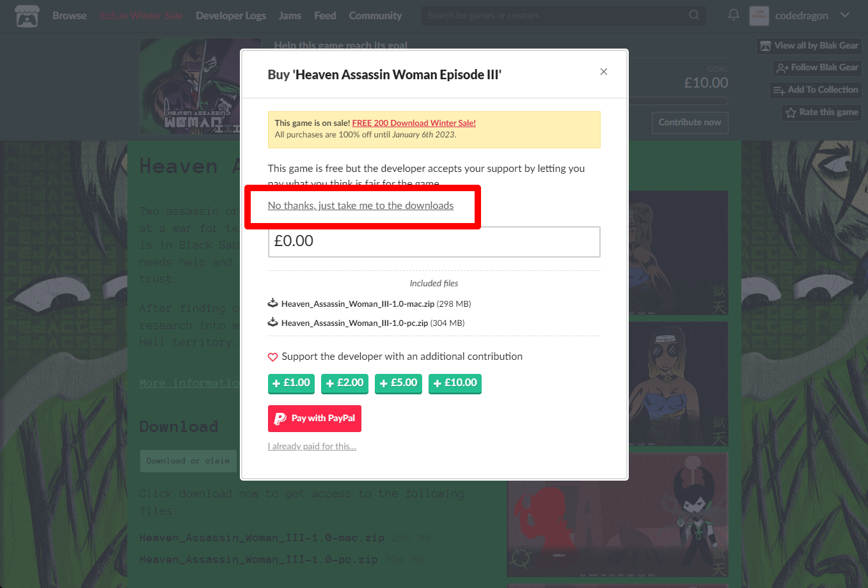Add £1.00 contribution

(291, 383)
